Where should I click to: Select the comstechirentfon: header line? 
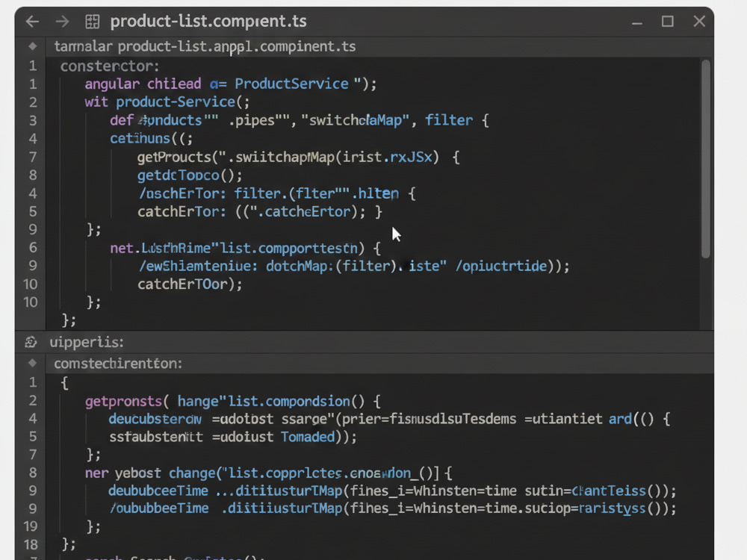point(118,364)
